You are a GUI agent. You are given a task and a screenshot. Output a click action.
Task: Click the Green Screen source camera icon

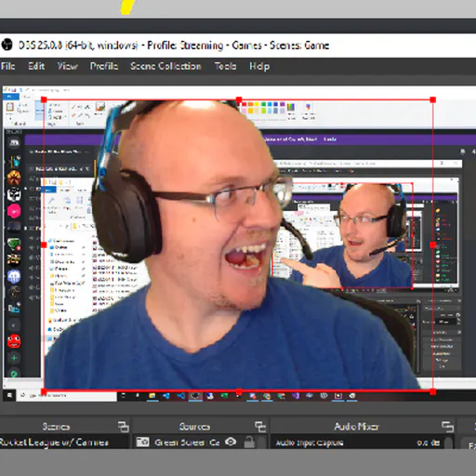tap(143, 442)
